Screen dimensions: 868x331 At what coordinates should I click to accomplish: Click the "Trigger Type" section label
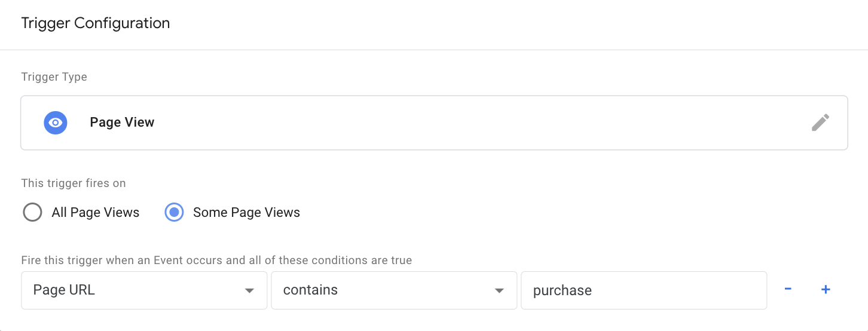point(54,77)
